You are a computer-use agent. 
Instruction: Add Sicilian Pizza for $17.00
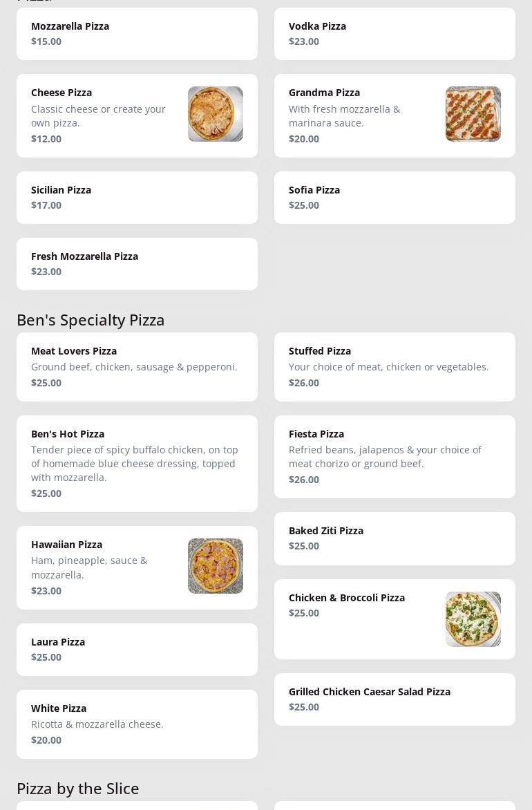[137, 198]
